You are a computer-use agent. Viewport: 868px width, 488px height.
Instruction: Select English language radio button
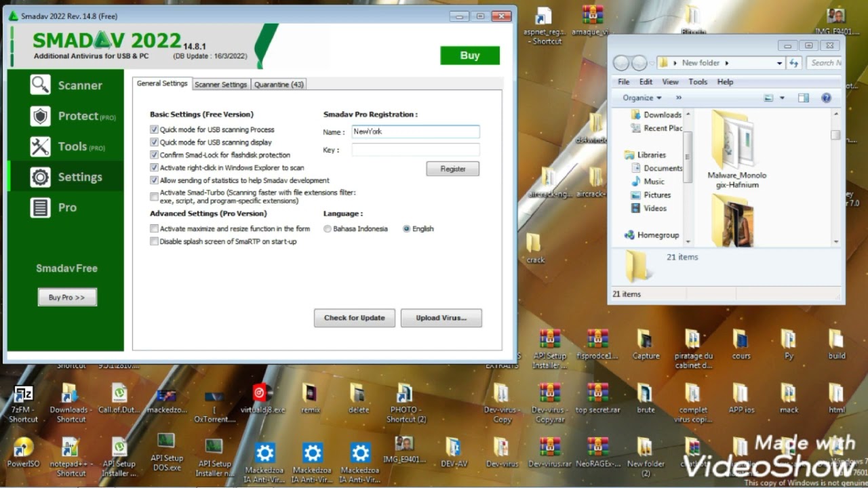pos(407,229)
